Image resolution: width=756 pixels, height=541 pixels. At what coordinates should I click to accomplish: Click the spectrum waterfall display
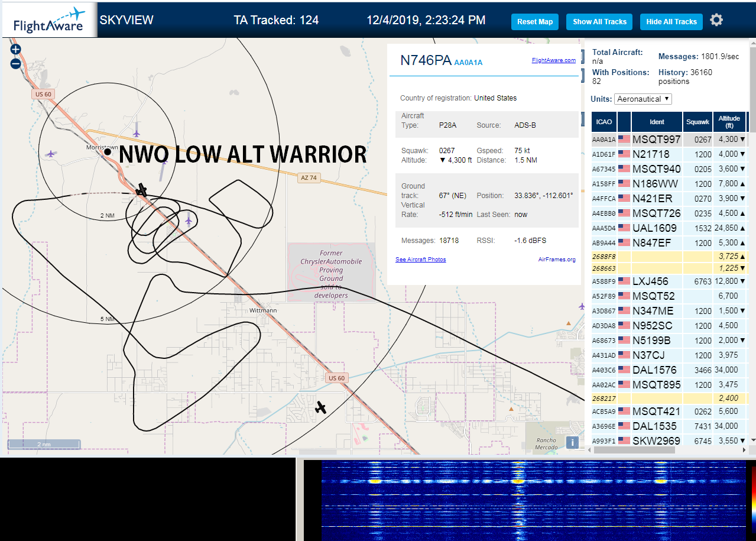(533, 500)
